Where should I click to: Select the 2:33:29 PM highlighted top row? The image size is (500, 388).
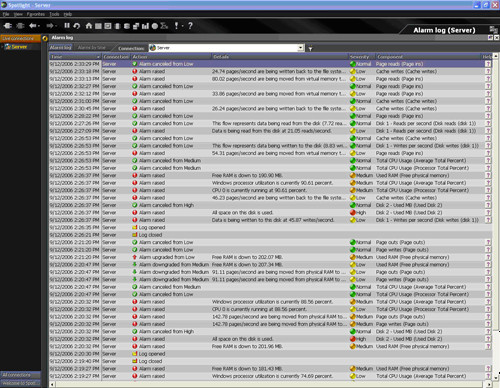[270, 64]
